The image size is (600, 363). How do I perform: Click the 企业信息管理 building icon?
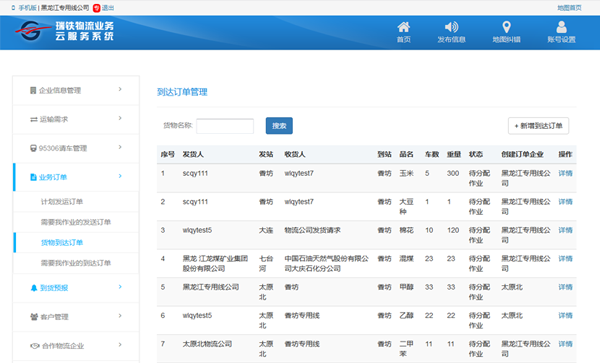33,91
